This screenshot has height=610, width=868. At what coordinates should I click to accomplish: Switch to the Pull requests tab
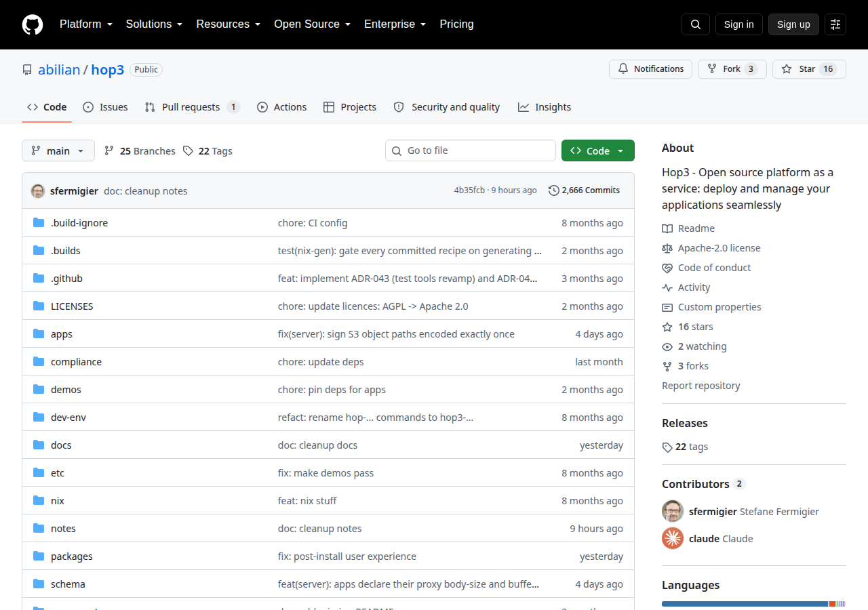pos(193,107)
